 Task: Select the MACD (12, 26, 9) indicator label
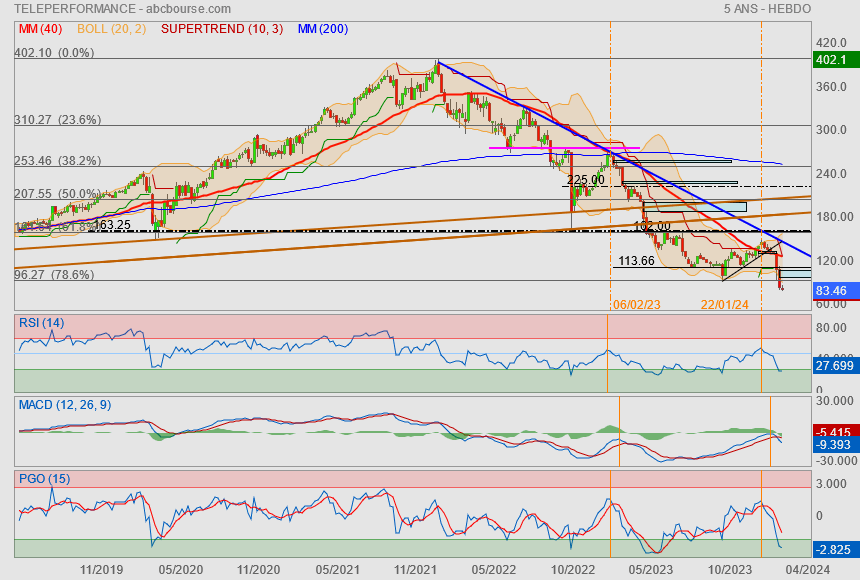click(65, 405)
